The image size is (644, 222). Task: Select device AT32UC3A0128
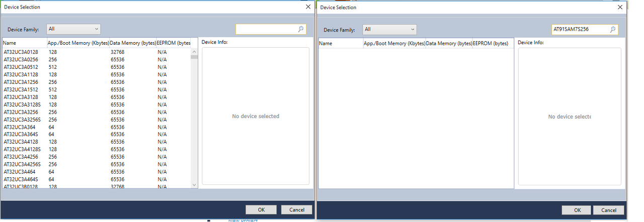(x=96, y=52)
